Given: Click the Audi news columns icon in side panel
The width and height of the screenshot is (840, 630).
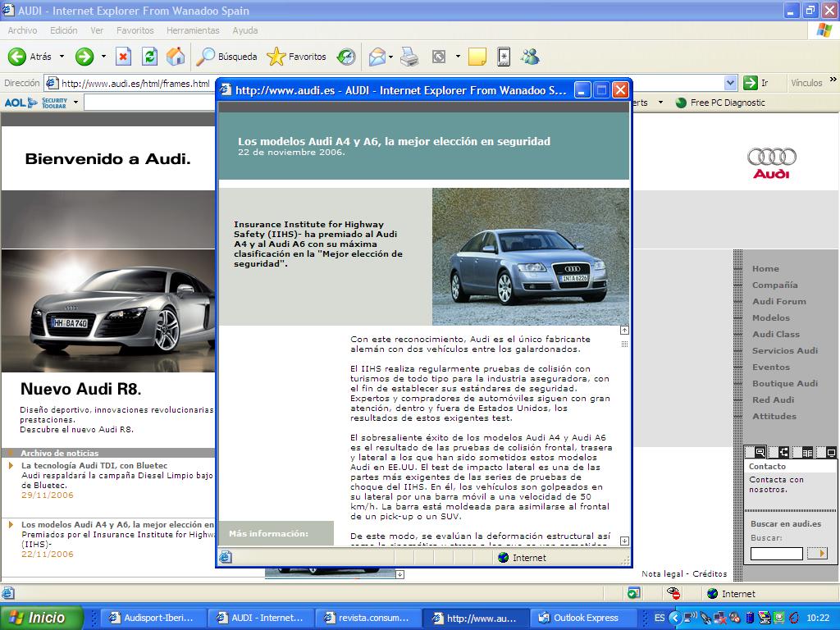Looking at the screenshot, I should pyautogui.click(x=807, y=452).
